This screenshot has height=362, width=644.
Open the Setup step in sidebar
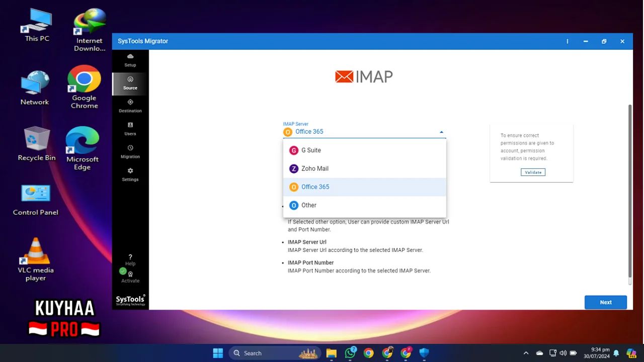(130, 60)
